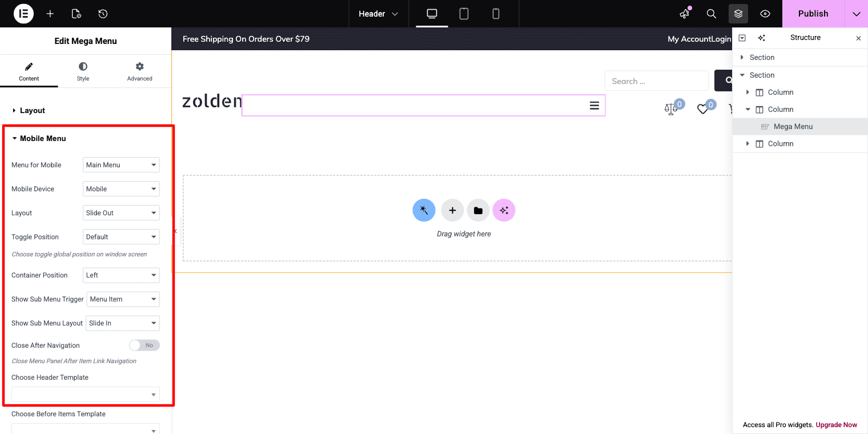The height and width of the screenshot is (434, 868).
Task: Click the Add Element plus icon
Action: point(50,13)
